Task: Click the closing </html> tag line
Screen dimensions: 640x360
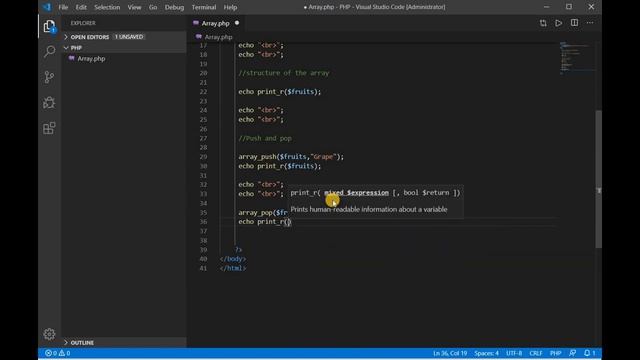Action: tap(233, 269)
